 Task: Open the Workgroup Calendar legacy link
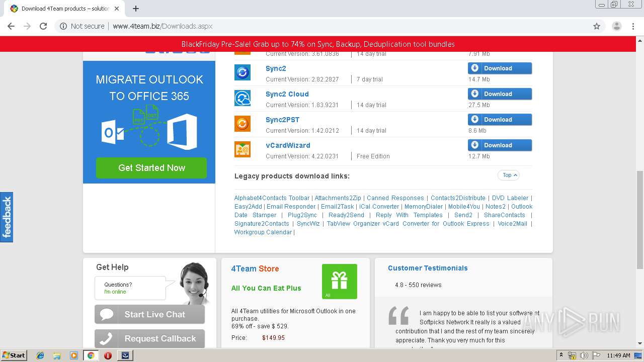tap(263, 232)
